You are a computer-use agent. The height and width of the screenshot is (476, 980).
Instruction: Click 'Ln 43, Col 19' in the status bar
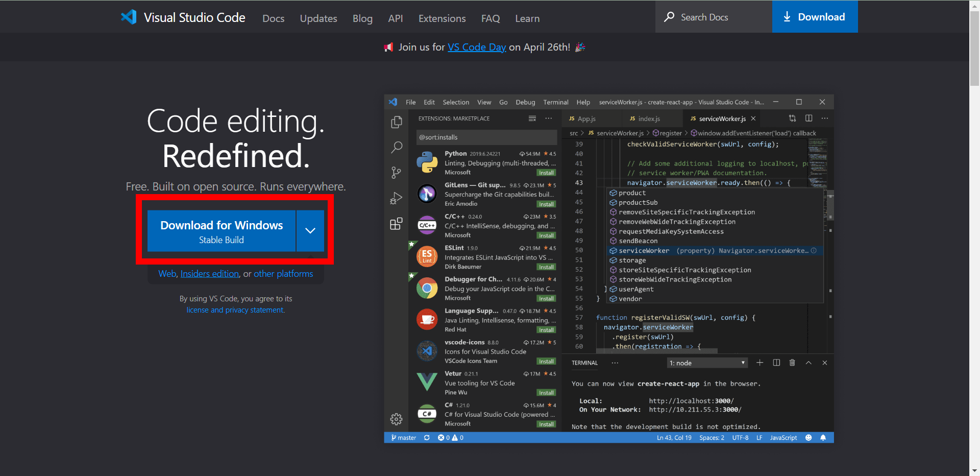pos(674,438)
